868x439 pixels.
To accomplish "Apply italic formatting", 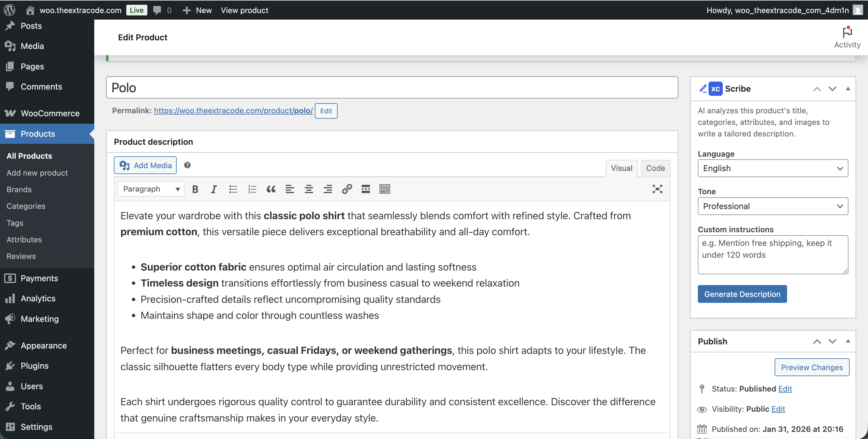I will (x=214, y=189).
